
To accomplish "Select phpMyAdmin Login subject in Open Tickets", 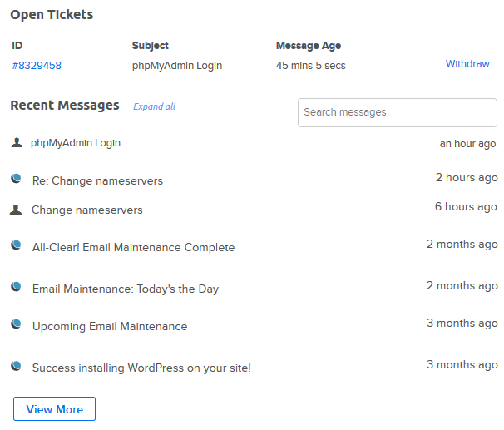I will [x=177, y=66].
